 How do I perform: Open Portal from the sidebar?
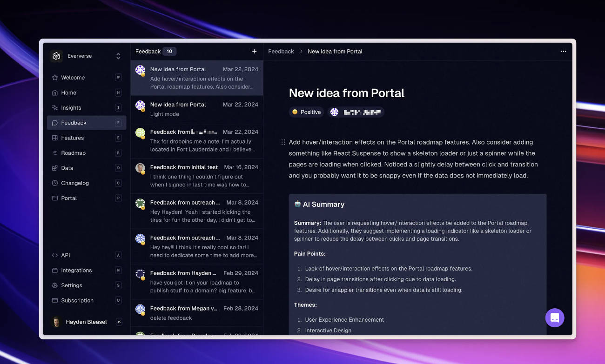87,198
